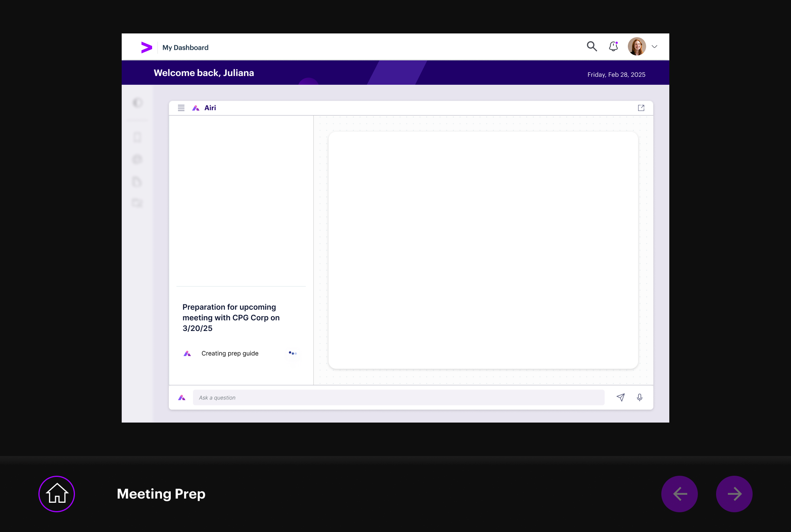The width and height of the screenshot is (791, 532).
Task: Click the Creating prep guide loading dots
Action: pyautogui.click(x=292, y=353)
